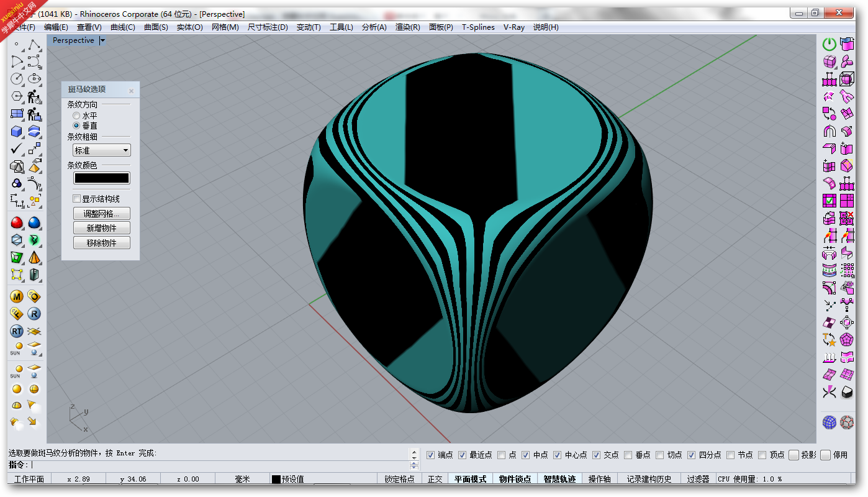Click the 过滤器 status bar button

[x=698, y=479]
